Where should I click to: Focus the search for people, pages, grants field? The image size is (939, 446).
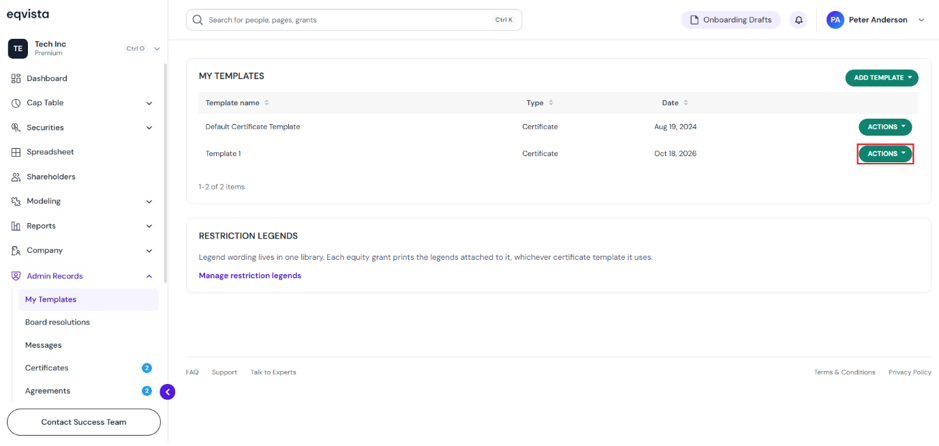coord(354,20)
